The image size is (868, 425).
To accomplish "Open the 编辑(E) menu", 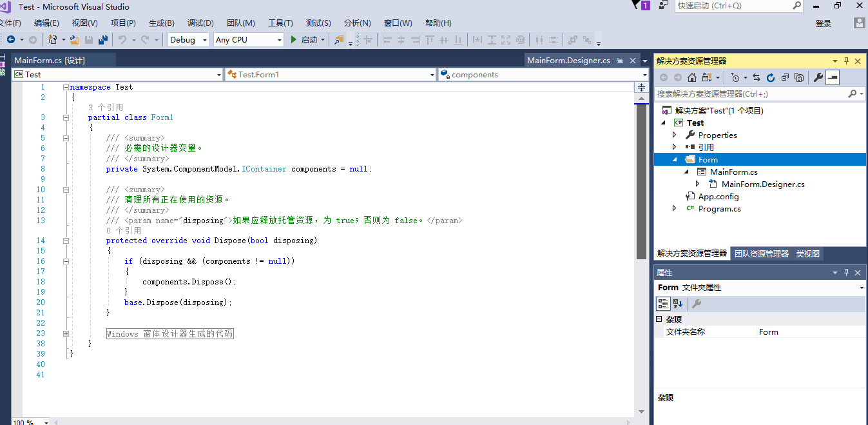I will [46, 23].
